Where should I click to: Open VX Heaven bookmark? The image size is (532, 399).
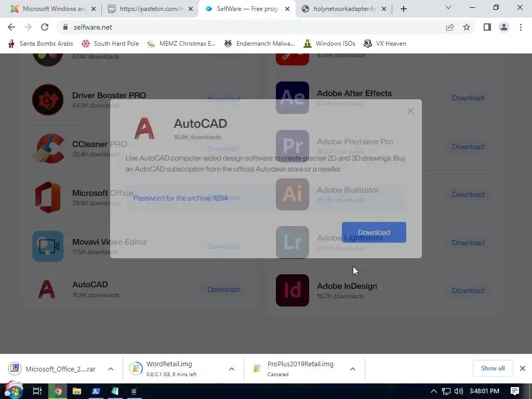(385, 44)
